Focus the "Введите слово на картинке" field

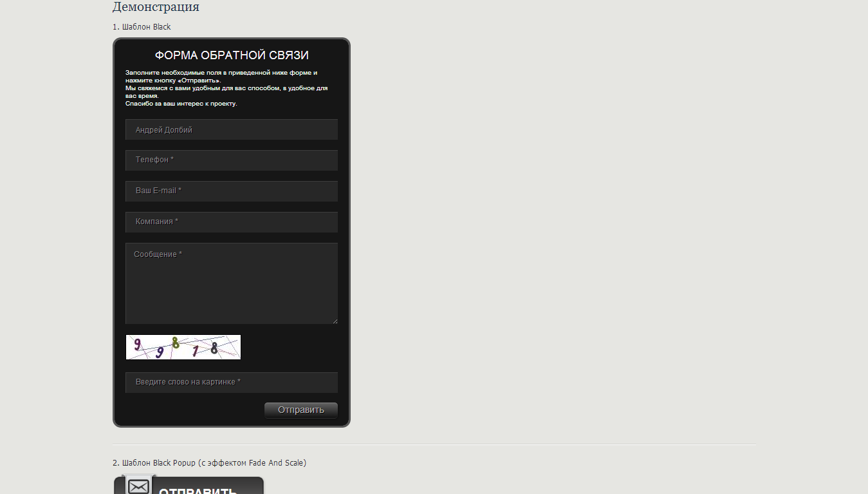tap(231, 383)
